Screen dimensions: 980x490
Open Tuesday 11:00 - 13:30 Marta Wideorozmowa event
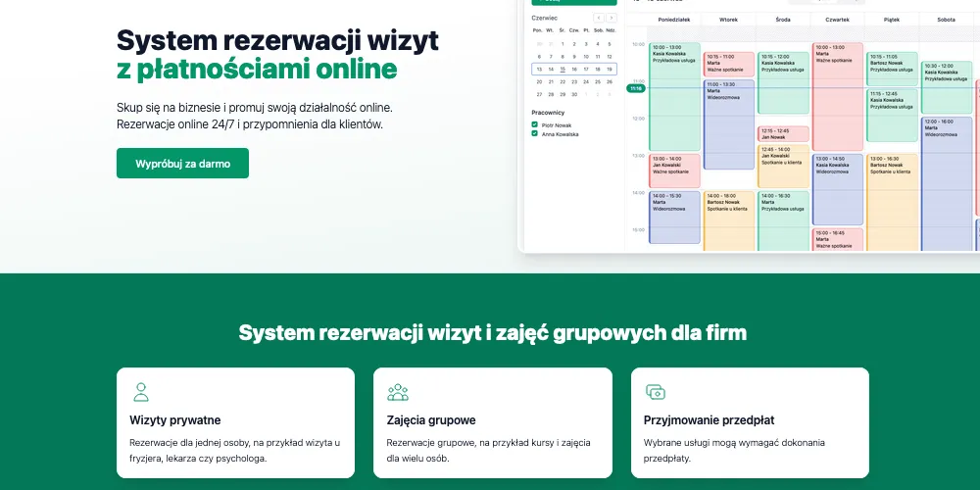pos(729,124)
